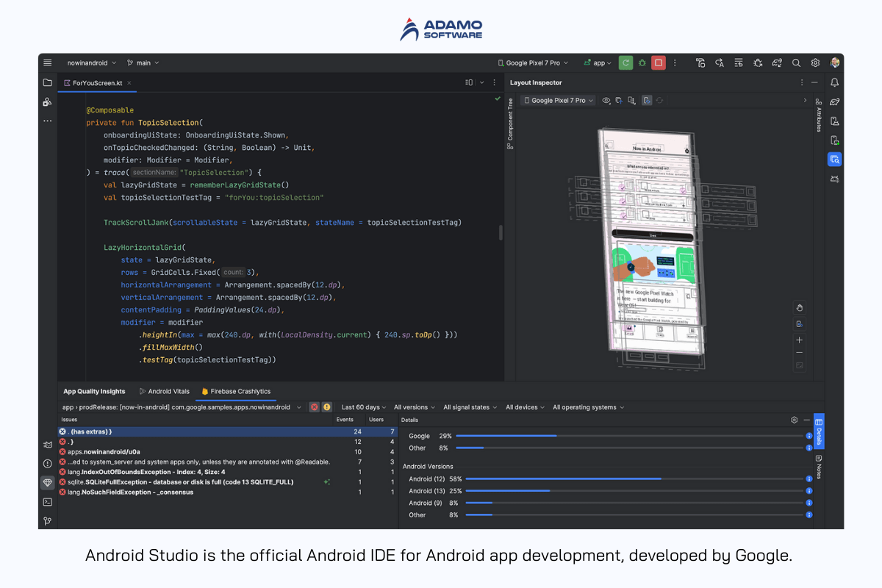Click the Debug bug icon in toolbar

pos(642,63)
